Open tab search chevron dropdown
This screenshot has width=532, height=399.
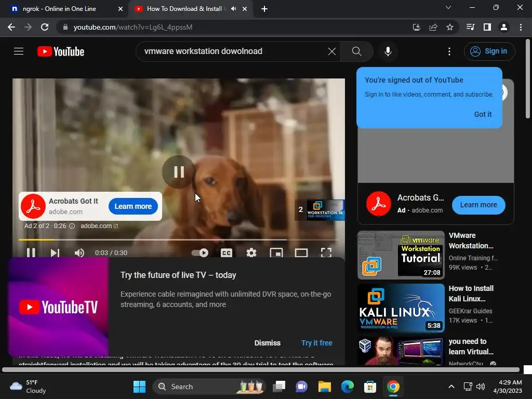point(448,7)
